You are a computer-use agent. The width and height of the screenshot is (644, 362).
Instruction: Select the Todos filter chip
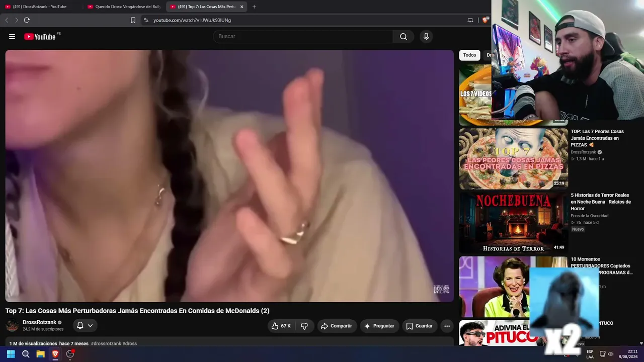click(469, 55)
